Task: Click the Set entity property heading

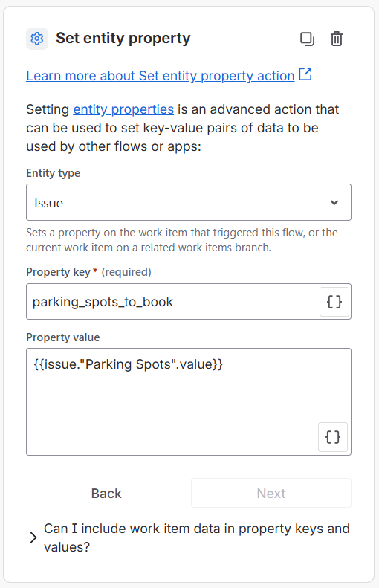Action: 123,38
